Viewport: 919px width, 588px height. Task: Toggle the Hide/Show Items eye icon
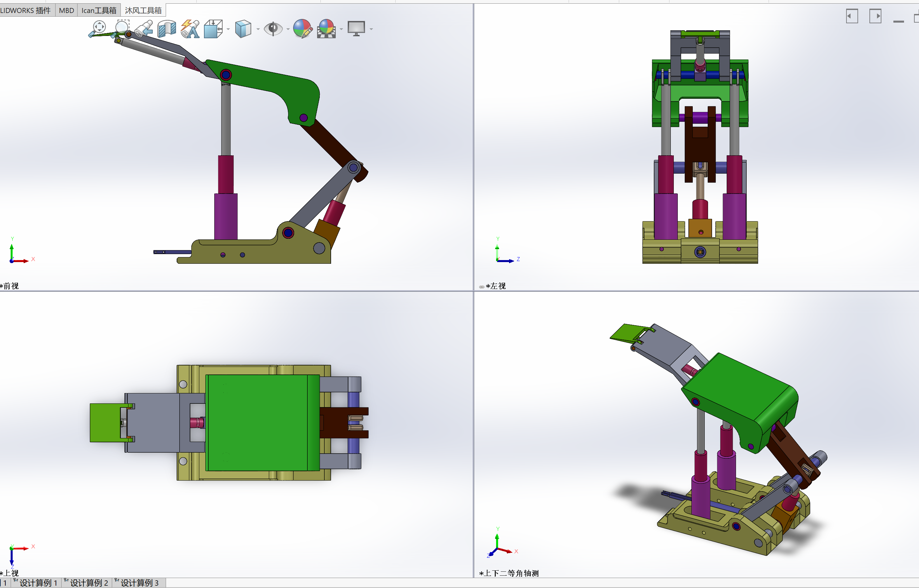pyautogui.click(x=273, y=29)
